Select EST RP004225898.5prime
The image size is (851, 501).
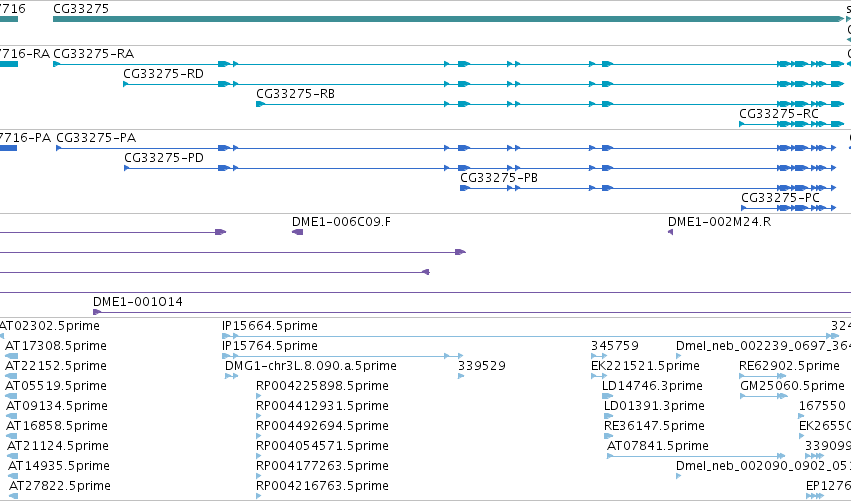click(322, 386)
